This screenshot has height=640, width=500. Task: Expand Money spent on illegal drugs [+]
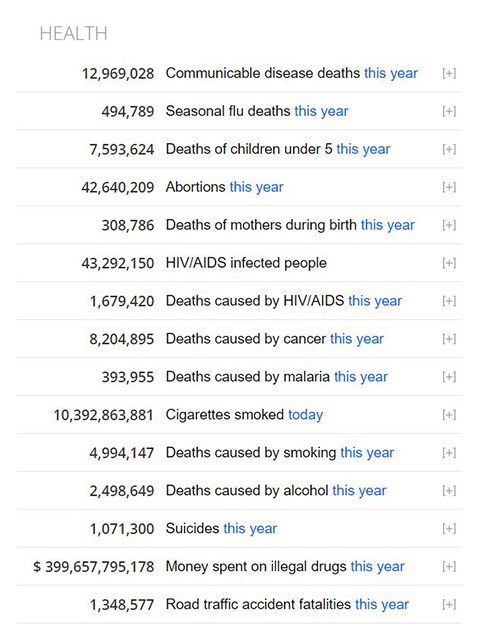[449, 567]
